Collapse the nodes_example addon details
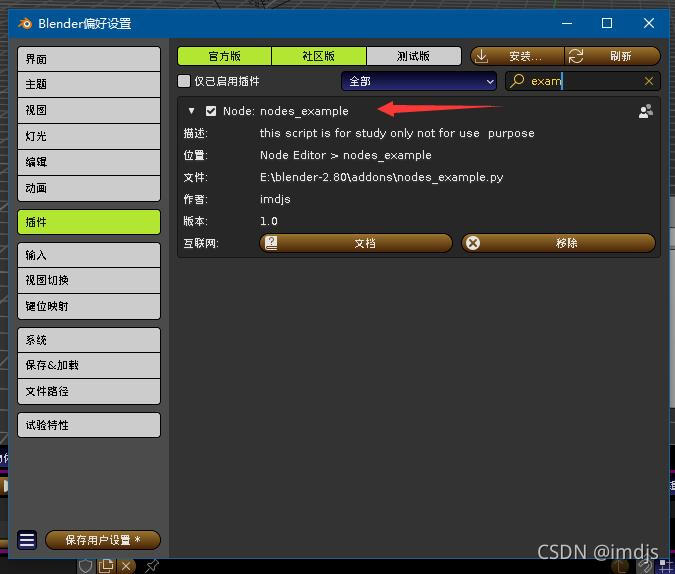675x574 pixels. point(192,111)
